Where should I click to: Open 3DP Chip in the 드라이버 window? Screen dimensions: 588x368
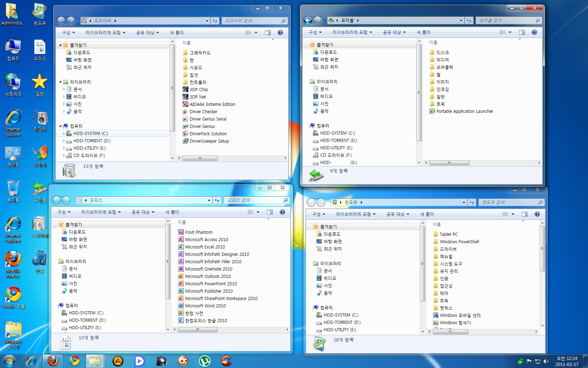pos(195,89)
